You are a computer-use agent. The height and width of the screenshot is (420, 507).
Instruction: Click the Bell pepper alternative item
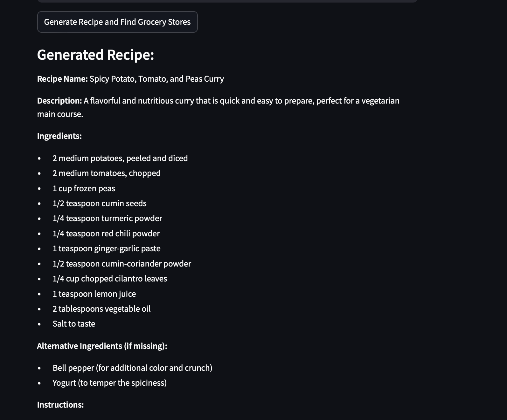click(x=132, y=368)
